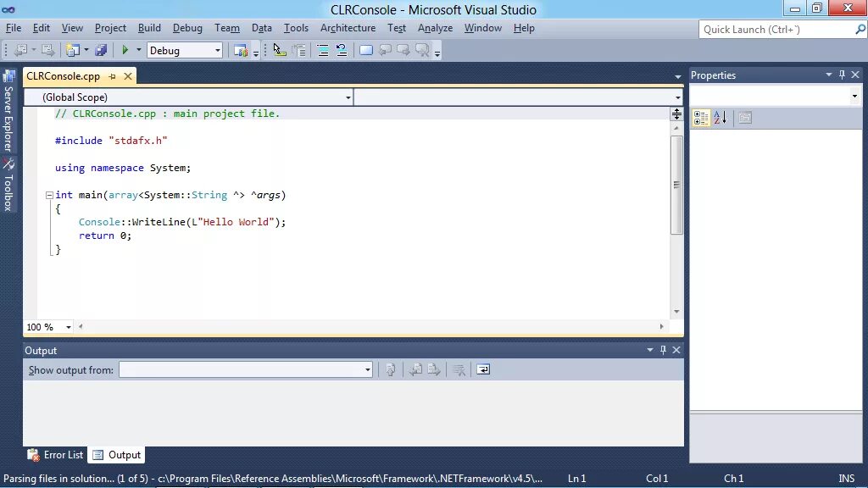Viewport: 868px width, 488px height.
Task: Click the Increase line indent icon
Action: coord(323,50)
